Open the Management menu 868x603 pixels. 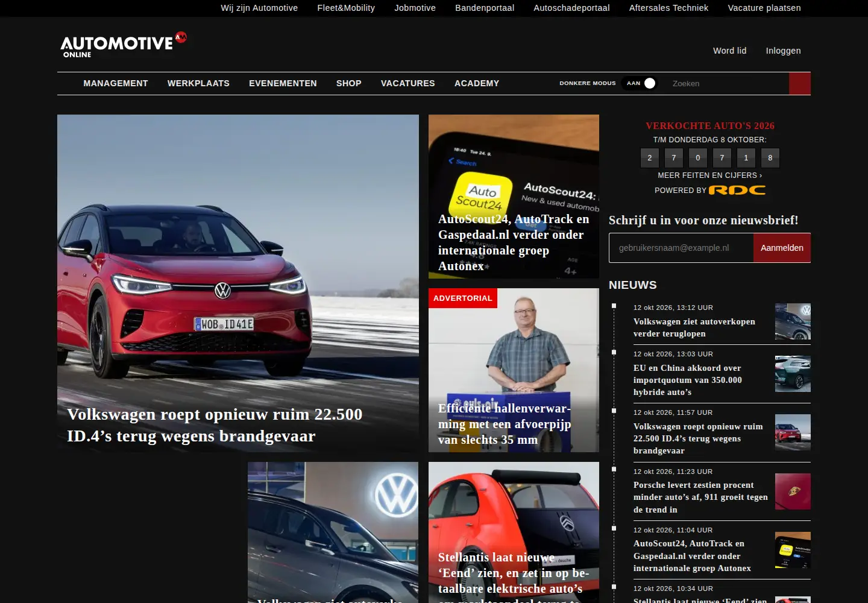[x=116, y=83]
